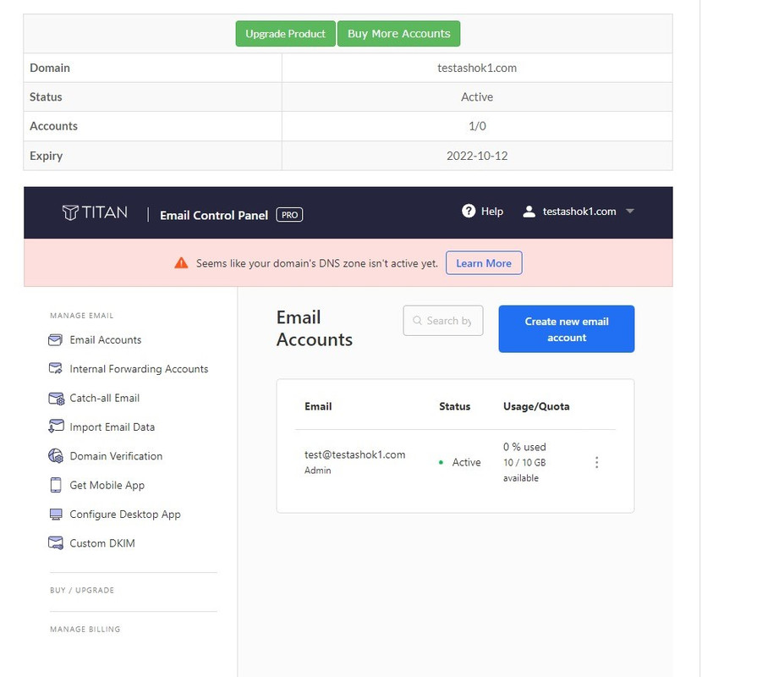Viewport: 784px width, 677px height.
Task: Click the Active value in Status row
Action: click(477, 97)
